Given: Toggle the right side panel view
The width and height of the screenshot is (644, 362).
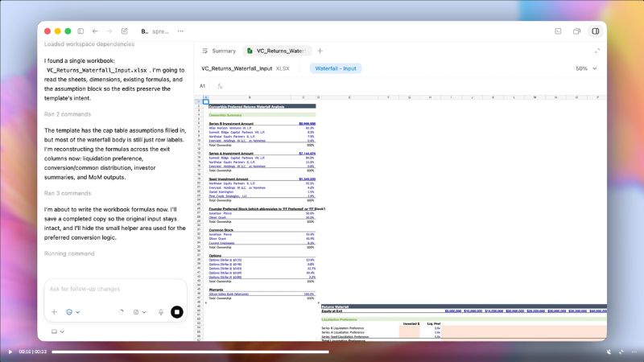Looking at the screenshot, I should click(x=596, y=31).
